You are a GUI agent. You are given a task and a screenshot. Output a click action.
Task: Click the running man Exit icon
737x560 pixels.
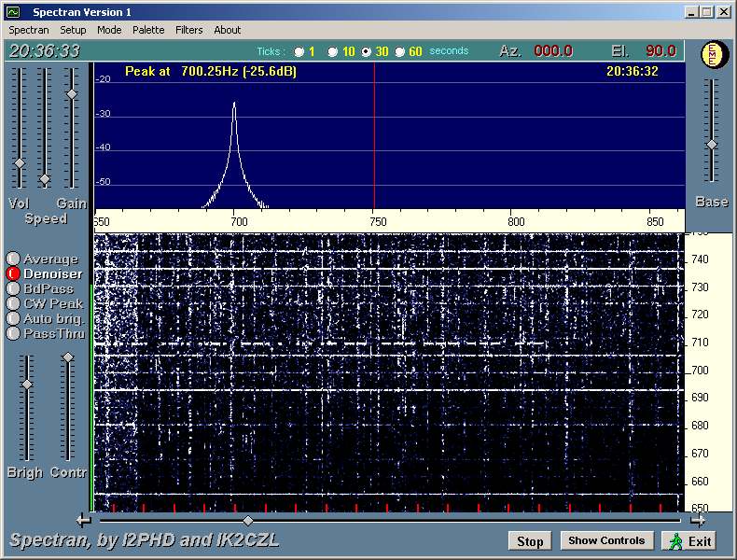[x=676, y=541]
